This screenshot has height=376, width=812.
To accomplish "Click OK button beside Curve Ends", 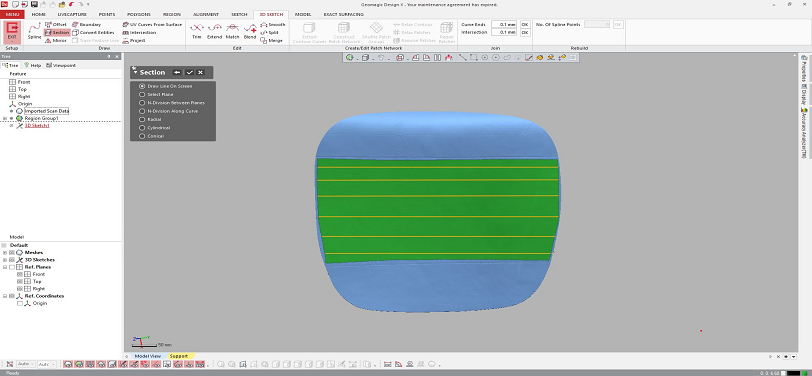I will pos(525,24).
